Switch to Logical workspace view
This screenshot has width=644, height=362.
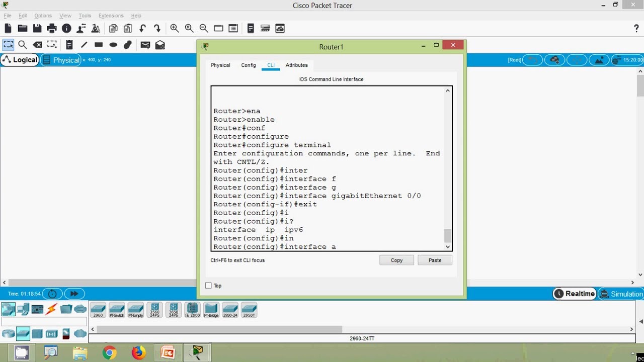tap(20, 60)
